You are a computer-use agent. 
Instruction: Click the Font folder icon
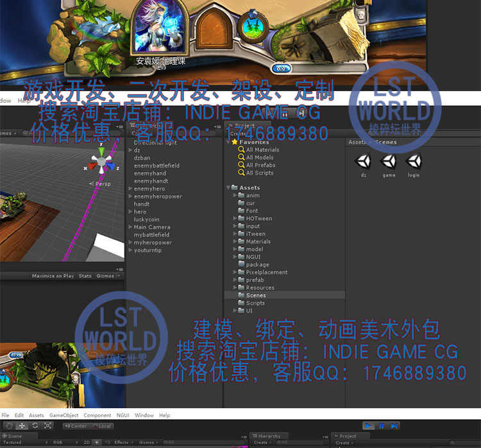coord(241,211)
